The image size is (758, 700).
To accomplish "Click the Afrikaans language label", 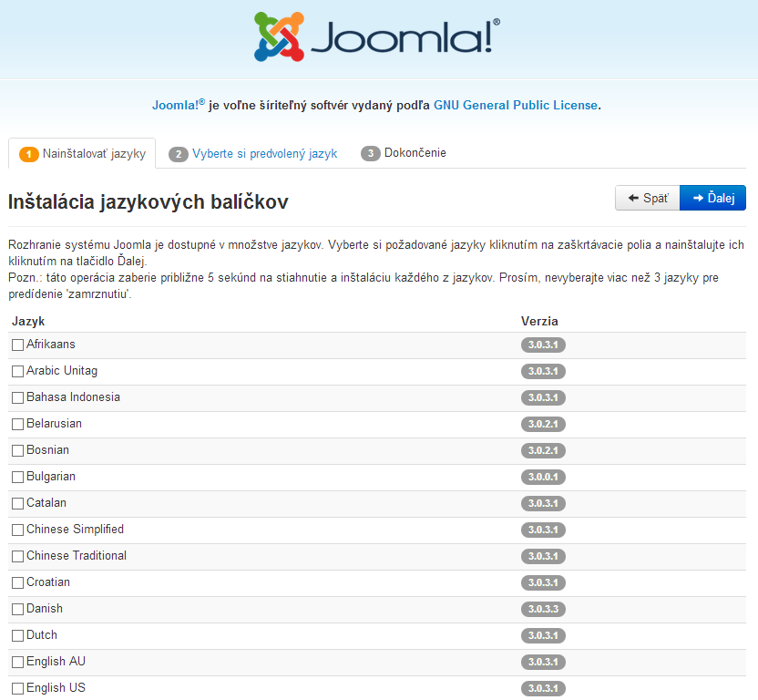I will click(x=51, y=344).
